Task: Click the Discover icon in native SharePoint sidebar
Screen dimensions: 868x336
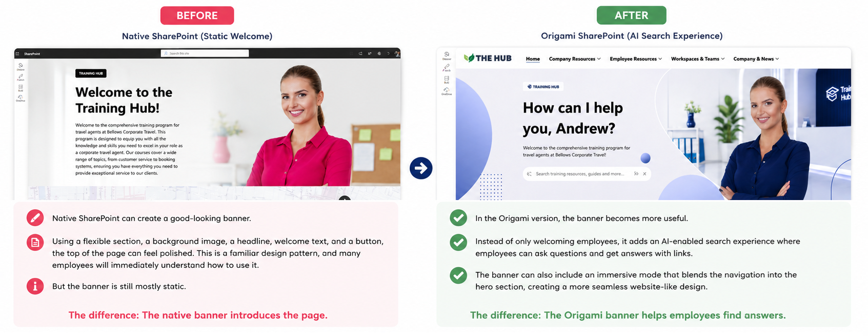Action: 21,66
